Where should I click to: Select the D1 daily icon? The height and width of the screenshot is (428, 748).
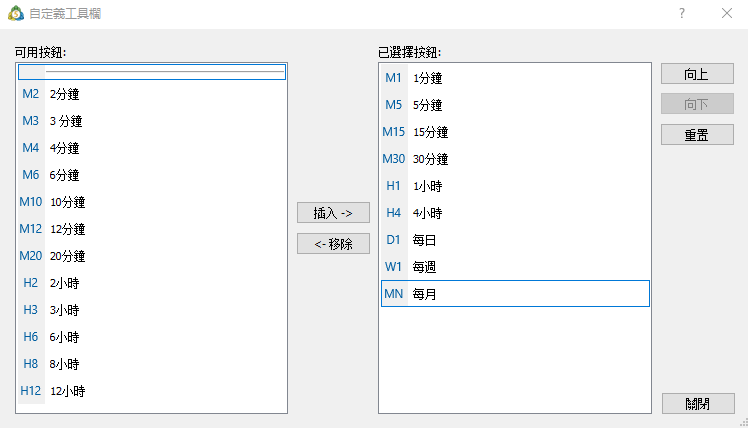(394, 240)
